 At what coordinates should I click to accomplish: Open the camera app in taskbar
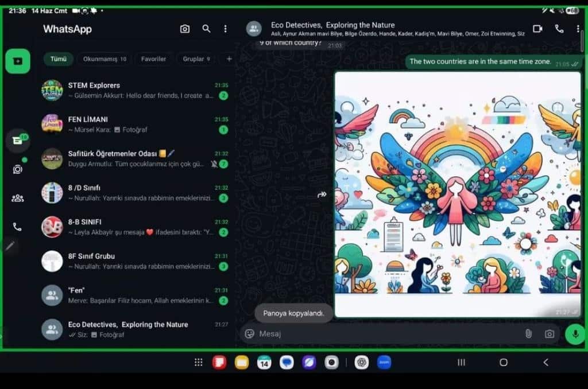coord(331,363)
